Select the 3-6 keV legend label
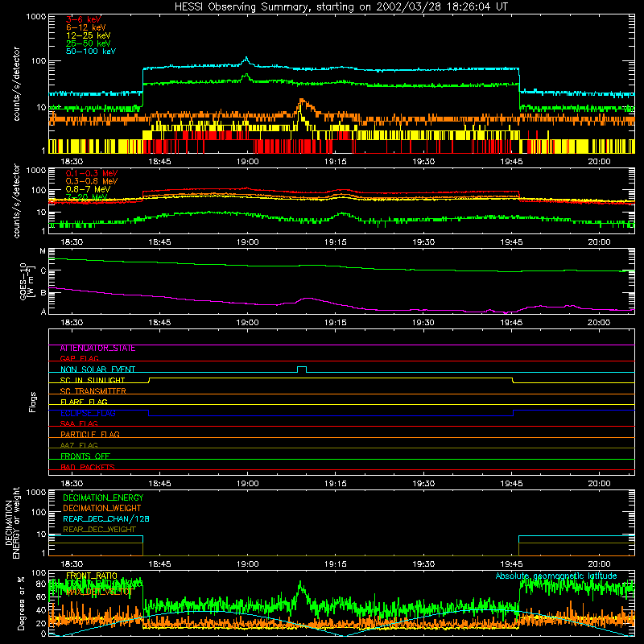The width and height of the screenshot is (644, 644). coord(84,19)
